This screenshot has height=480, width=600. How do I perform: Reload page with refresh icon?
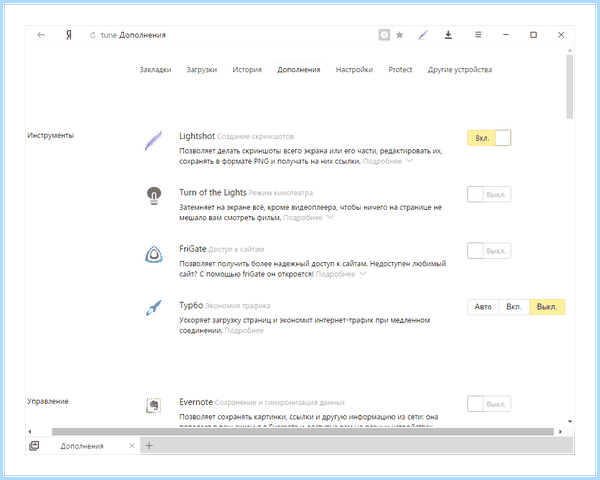coord(93,35)
